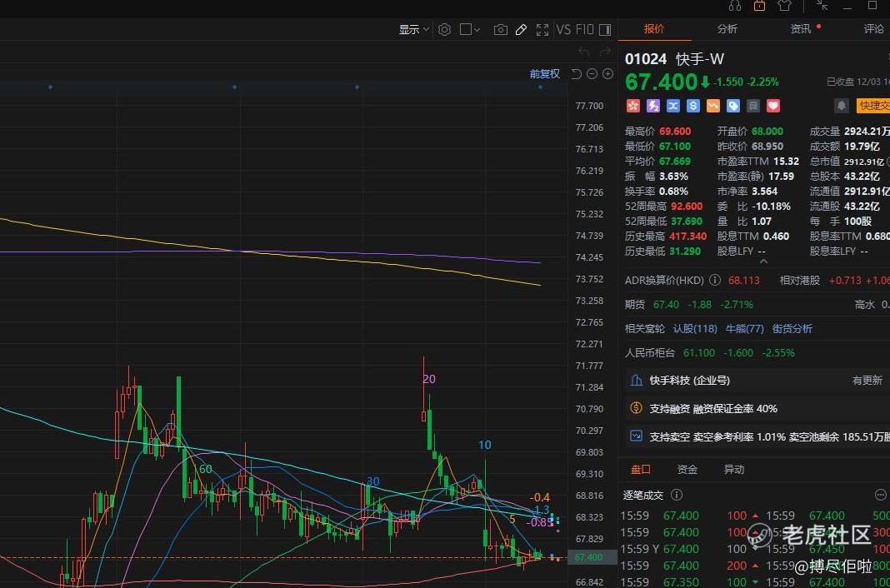Click the orange downtrend chart badge
This screenshot has width=890, height=588.
pos(712,106)
